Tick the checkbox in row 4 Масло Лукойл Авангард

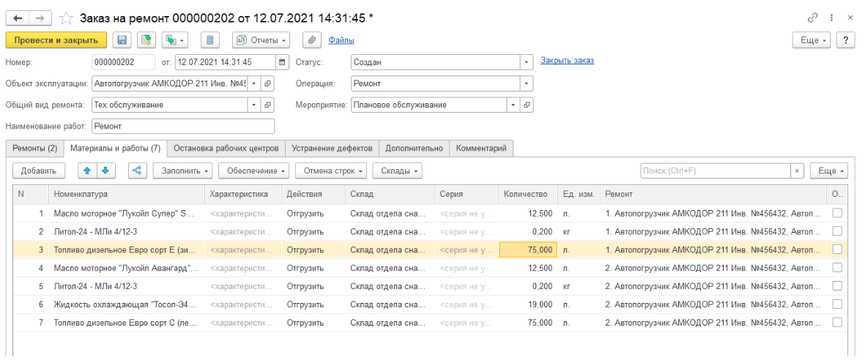(837, 268)
